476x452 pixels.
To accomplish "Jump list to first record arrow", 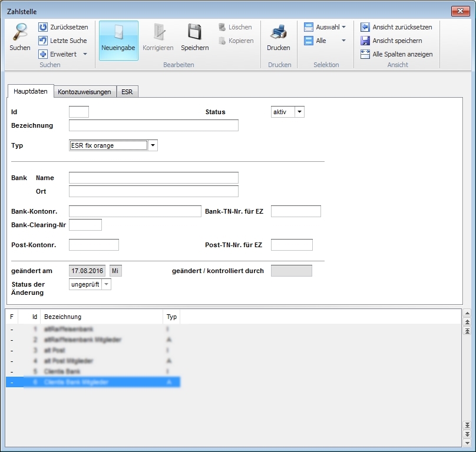I will point(467,330).
